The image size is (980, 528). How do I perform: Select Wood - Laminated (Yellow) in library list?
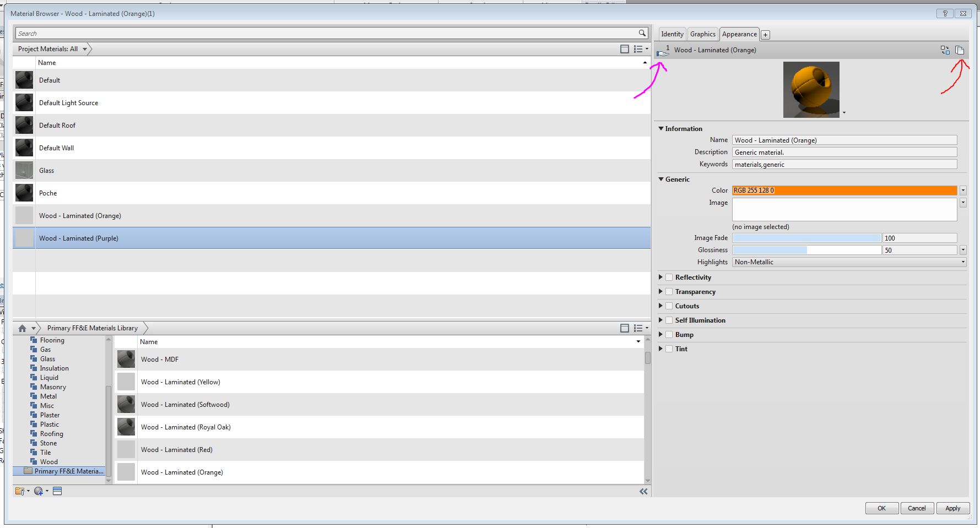pos(379,382)
